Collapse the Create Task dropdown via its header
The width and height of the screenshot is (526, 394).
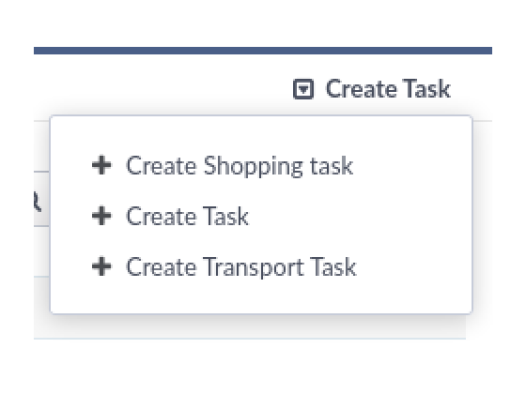(x=372, y=89)
